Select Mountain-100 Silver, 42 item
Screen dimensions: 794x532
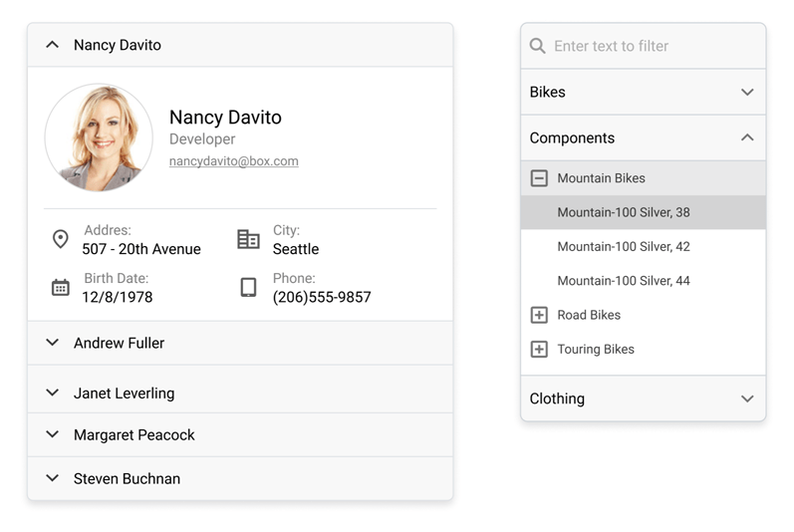[624, 247]
